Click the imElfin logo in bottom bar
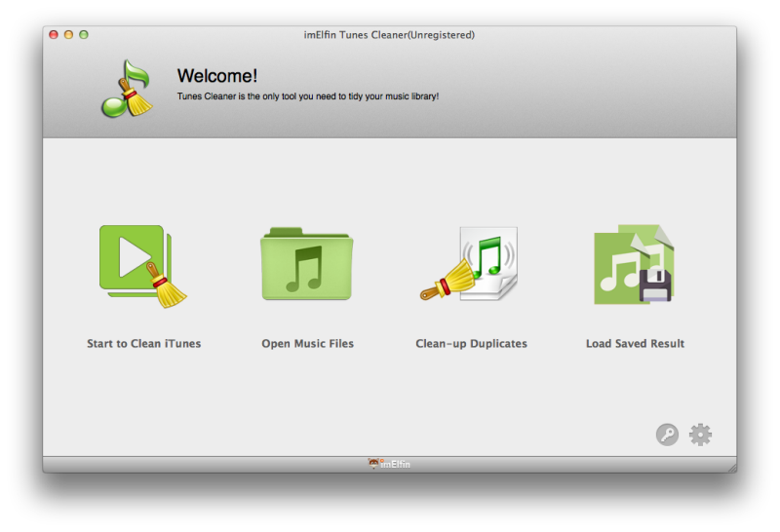This screenshot has height=532, width=780. (x=389, y=464)
